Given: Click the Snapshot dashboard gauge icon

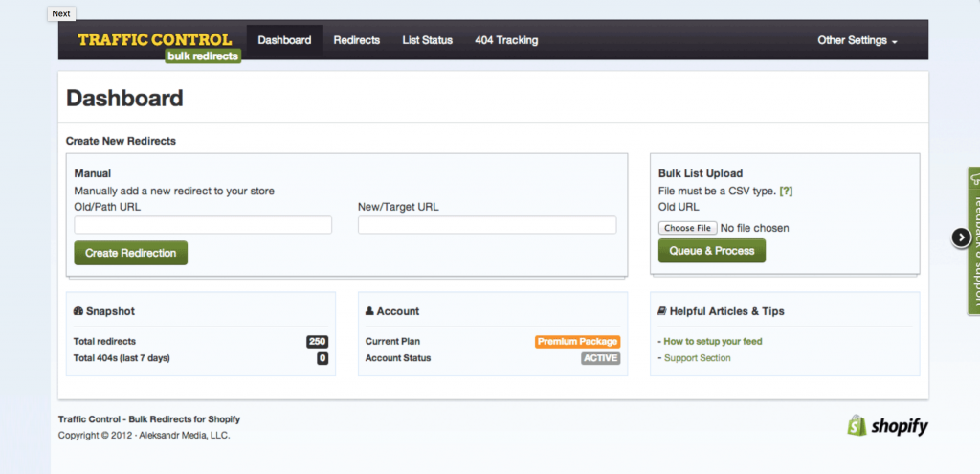Looking at the screenshot, I should (x=78, y=311).
